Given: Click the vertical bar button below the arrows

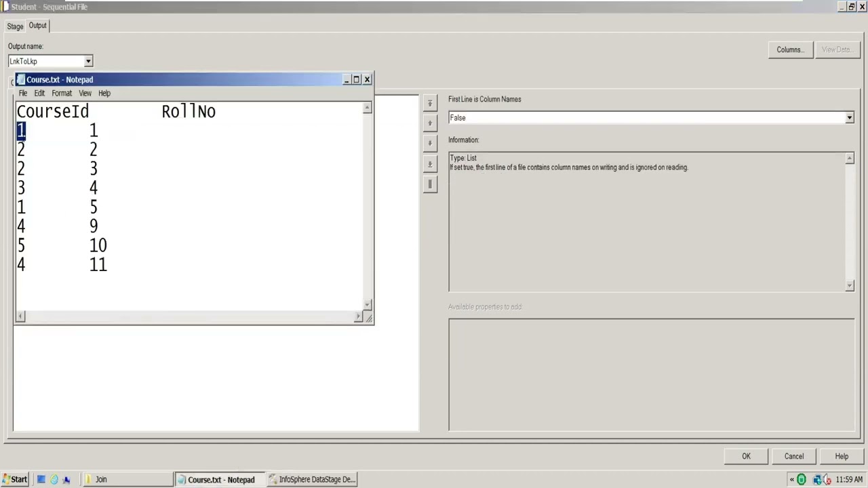Looking at the screenshot, I should pyautogui.click(x=430, y=184).
